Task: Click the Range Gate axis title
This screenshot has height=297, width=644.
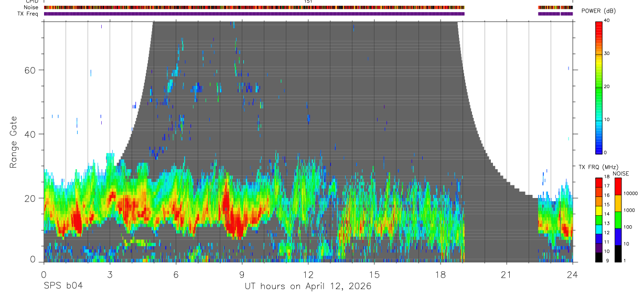Action: click(x=13, y=142)
